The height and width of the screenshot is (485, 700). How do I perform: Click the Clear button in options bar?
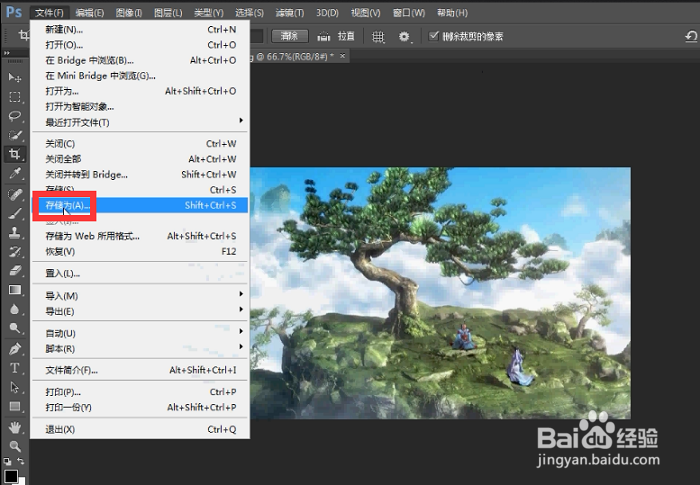point(289,36)
